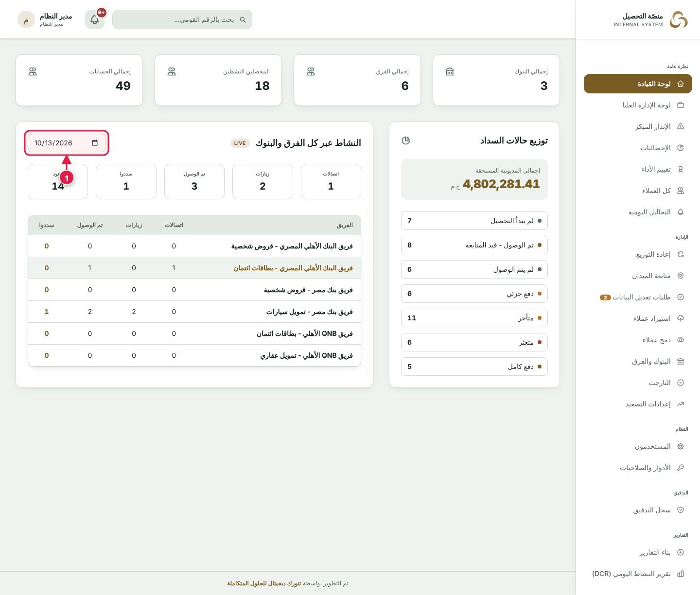Click the اتصالات activity stat card

[x=331, y=181]
